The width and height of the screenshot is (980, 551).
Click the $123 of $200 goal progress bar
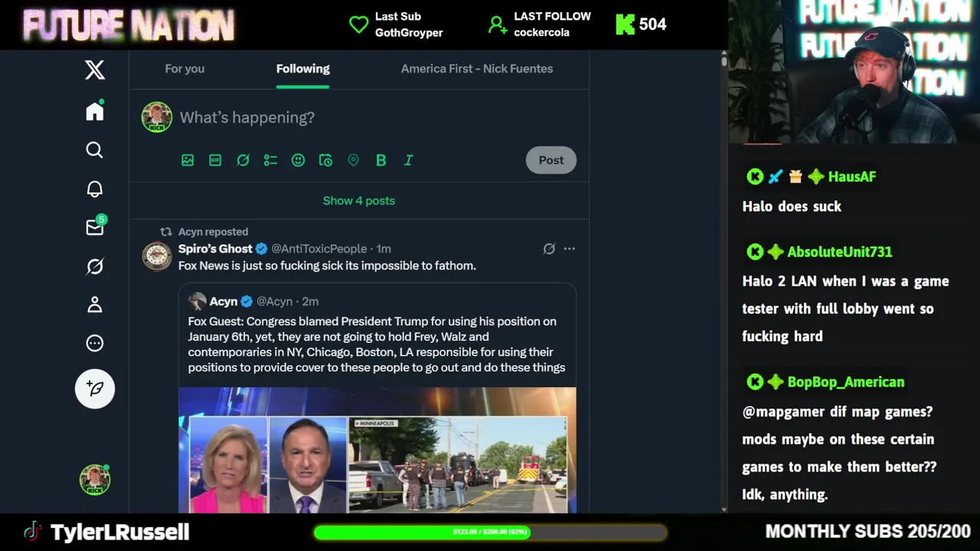[x=490, y=532]
